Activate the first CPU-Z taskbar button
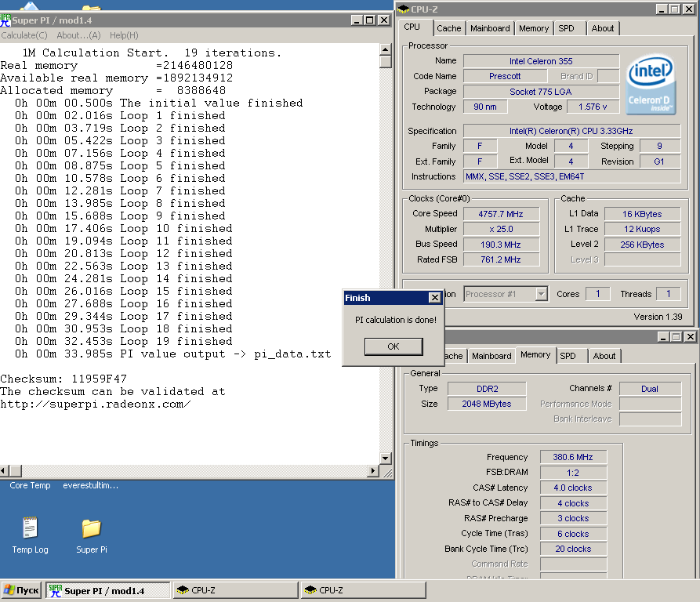The height and width of the screenshot is (602, 700). (x=235, y=590)
